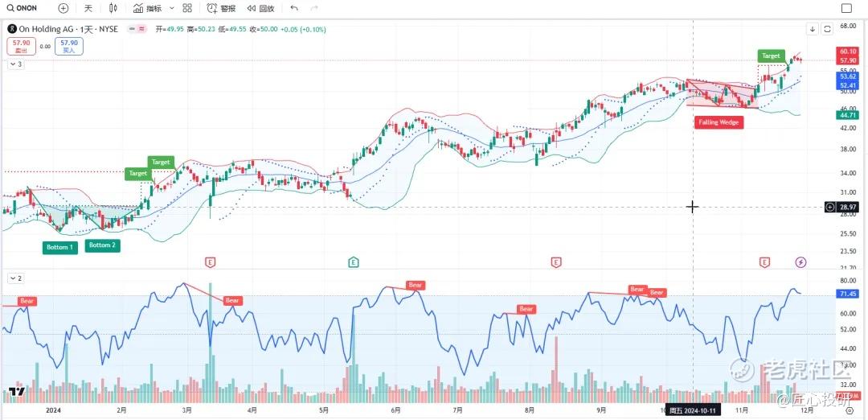868x420 pixels.
Task: Click the redo arrow
Action: pos(314,8)
